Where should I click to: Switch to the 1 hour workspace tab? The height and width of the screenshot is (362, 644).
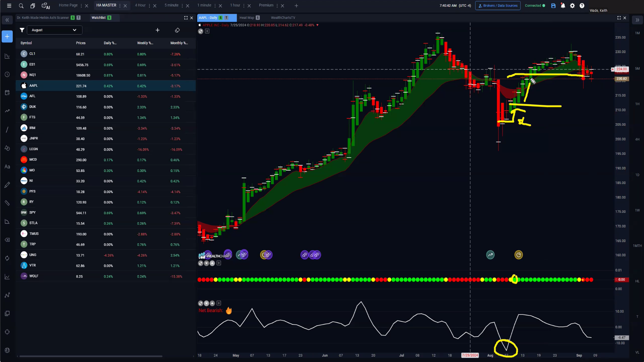235,5
